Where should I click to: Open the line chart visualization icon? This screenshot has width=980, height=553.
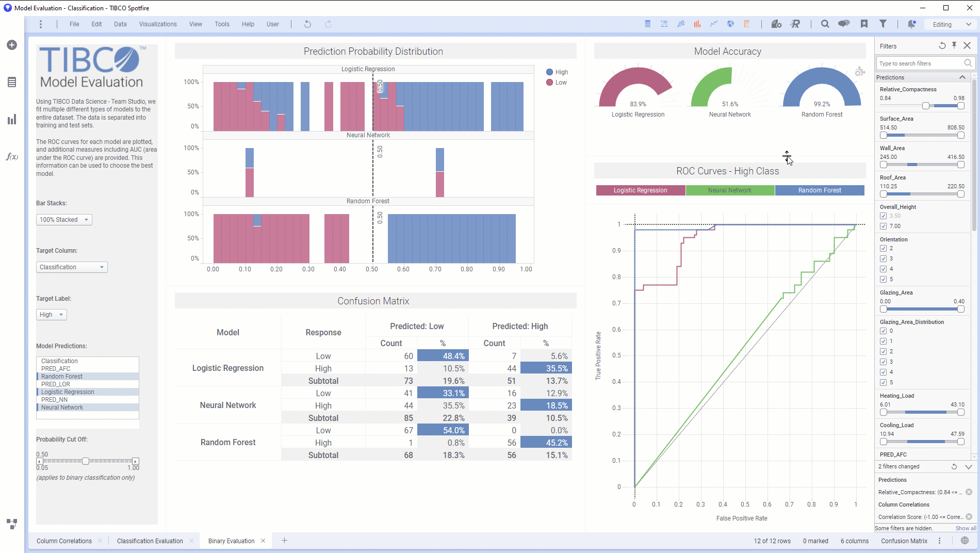click(714, 24)
